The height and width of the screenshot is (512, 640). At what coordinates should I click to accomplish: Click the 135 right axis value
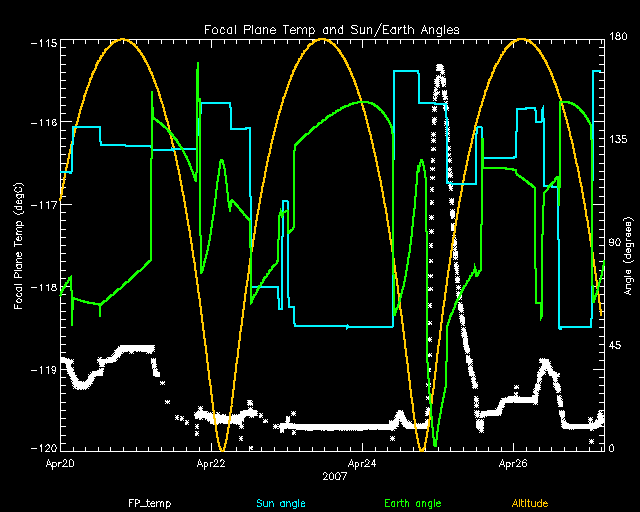pyautogui.click(x=618, y=139)
